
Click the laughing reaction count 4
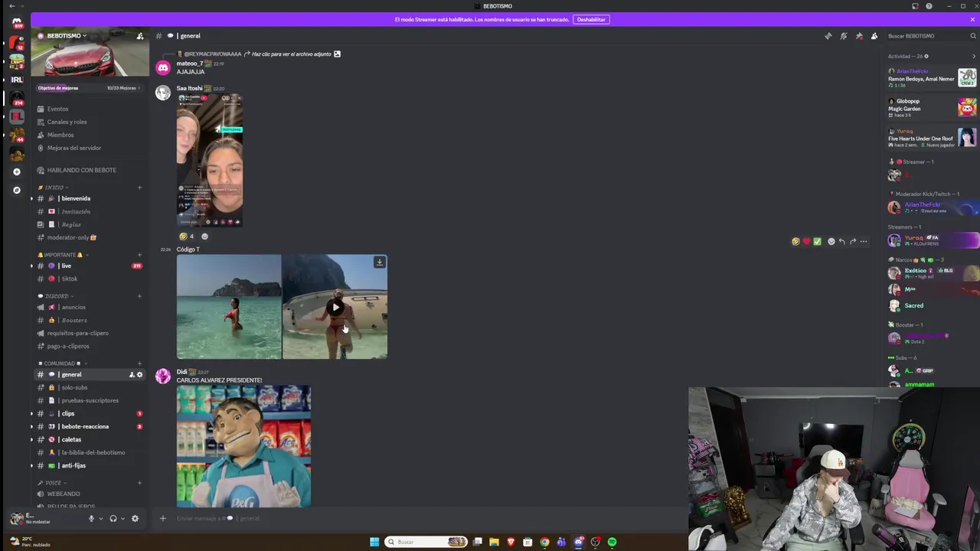186,236
